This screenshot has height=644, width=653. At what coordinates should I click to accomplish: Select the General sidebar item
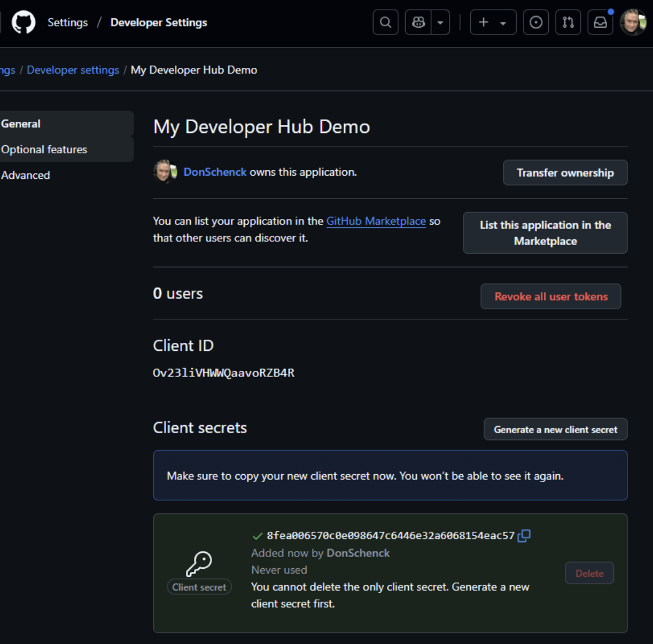tap(21, 124)
